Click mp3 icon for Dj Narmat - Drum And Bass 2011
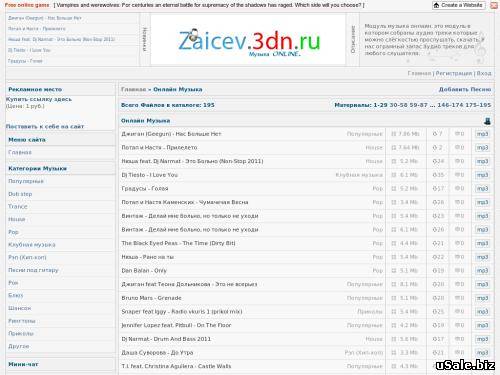 click(x=482, y=339)
